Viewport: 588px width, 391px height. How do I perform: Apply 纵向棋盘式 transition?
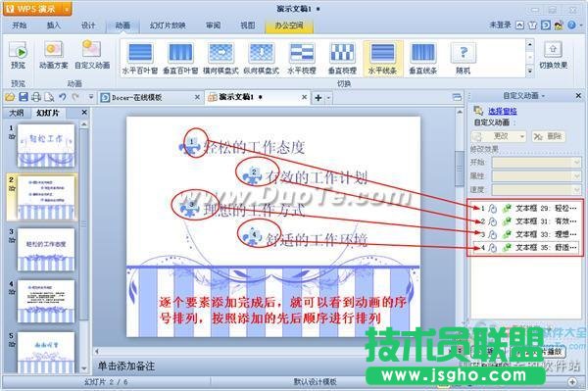[x=262, y=58]
